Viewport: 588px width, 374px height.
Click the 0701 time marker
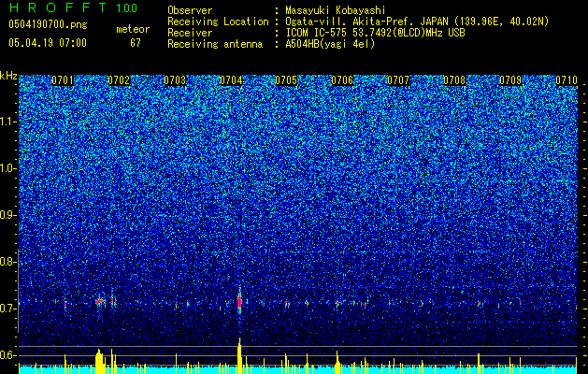[x=63, y=80]
